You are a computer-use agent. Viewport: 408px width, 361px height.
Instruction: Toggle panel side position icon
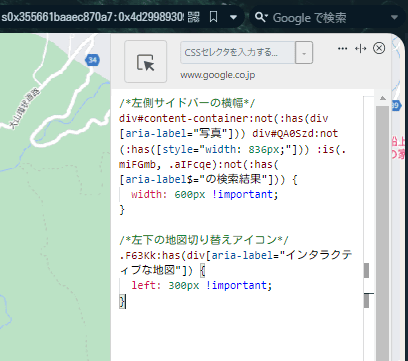tap(361, 49)
